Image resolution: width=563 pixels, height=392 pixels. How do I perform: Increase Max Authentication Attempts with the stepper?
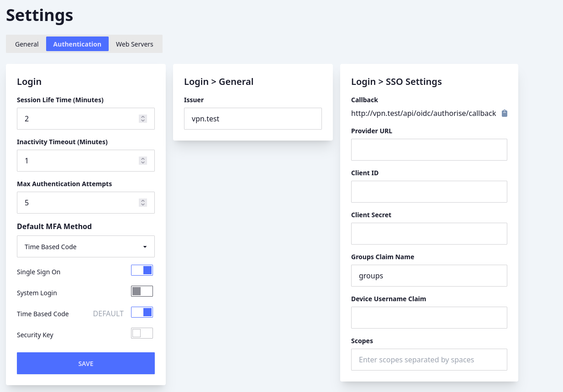click(142, 200)
